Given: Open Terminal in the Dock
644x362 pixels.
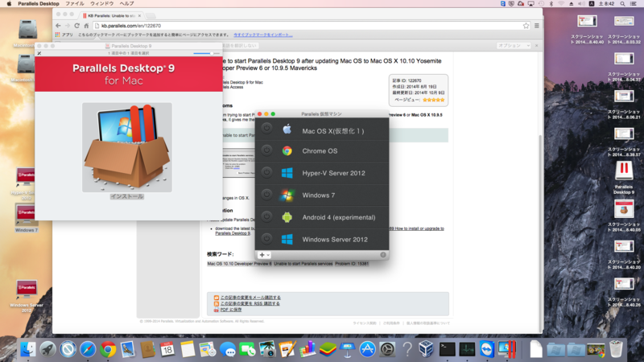Looking at the screenshot, I should 448,349.
